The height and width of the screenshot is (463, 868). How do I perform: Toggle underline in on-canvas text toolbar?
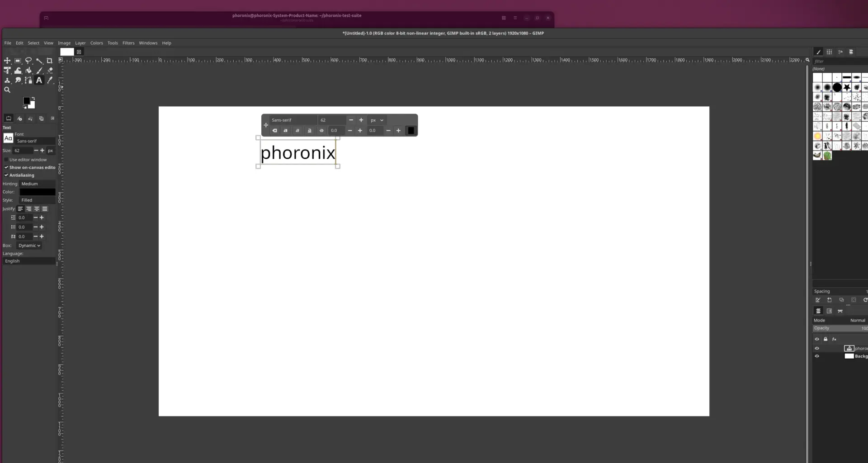pyautogui.click(x=310, y=131)
